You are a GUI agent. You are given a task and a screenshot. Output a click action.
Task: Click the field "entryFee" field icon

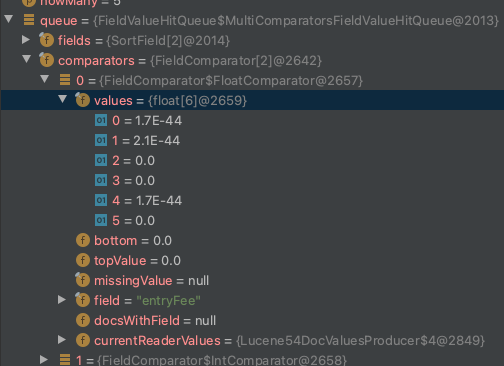[82, 300]
